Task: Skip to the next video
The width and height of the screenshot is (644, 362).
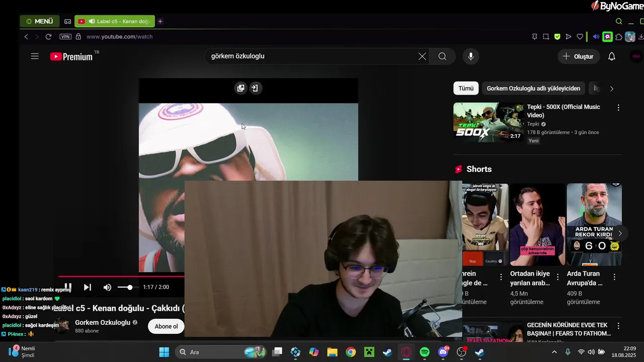Action: 88,287
